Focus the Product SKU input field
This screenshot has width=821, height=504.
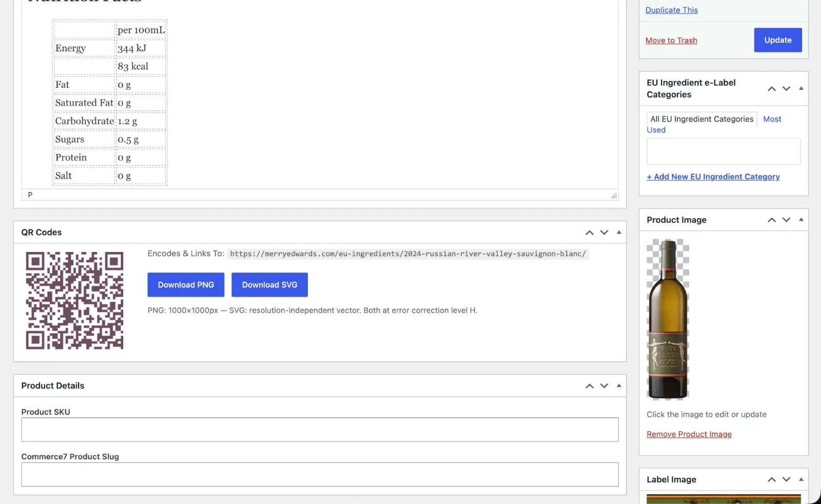[320, 430]
